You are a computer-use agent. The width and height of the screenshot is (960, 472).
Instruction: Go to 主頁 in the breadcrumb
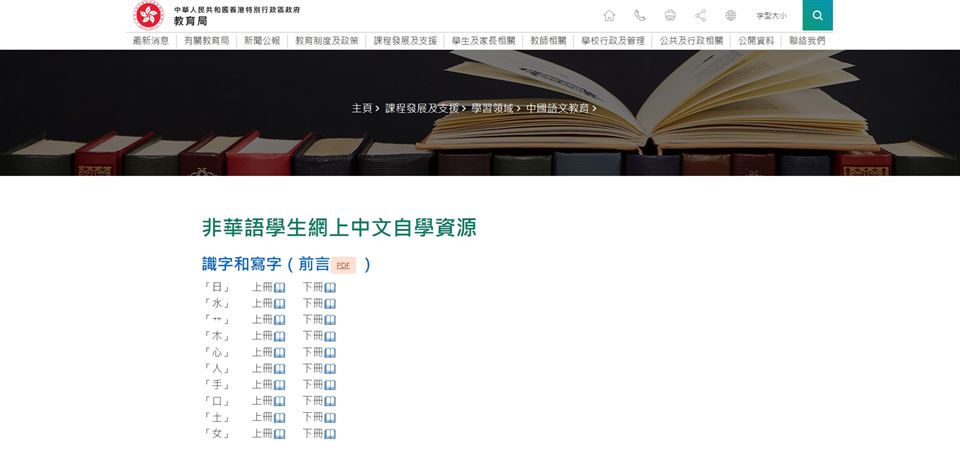click(x=362, y=108)
